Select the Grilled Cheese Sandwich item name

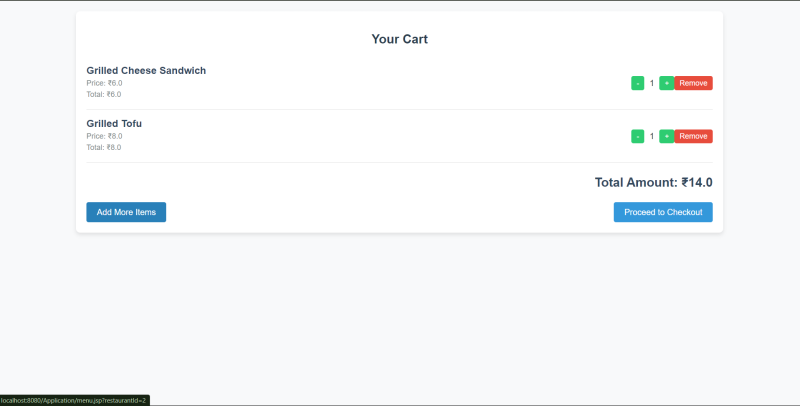click(146, 70)
